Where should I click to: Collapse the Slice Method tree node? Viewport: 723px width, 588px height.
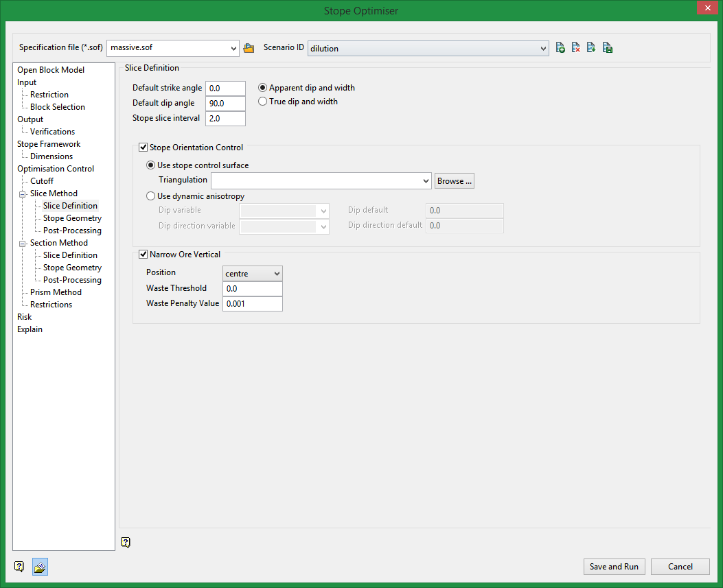pos(23,194)
